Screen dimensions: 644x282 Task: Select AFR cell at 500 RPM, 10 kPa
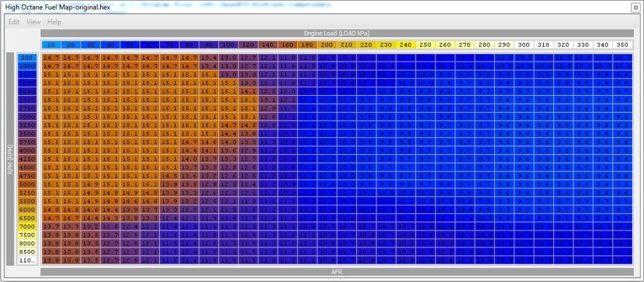(51, 57)
